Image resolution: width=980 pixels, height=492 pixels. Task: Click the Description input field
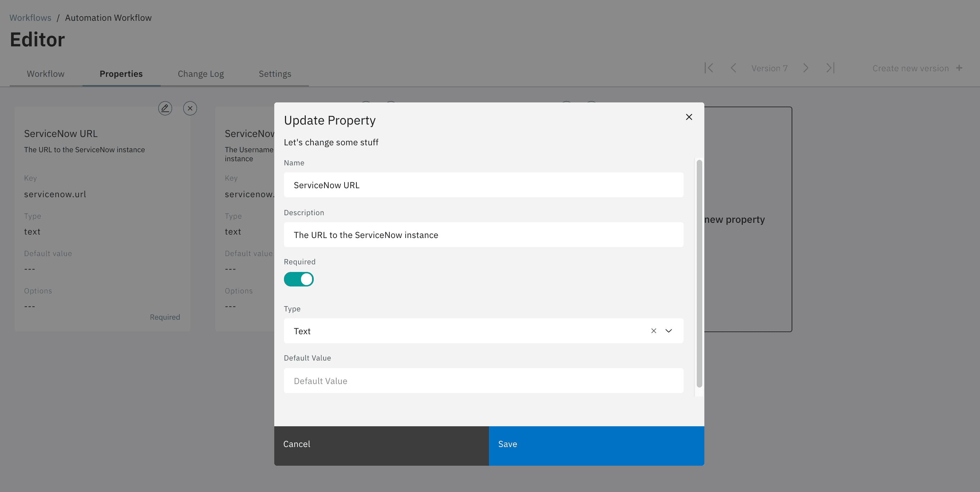(483, 235)
